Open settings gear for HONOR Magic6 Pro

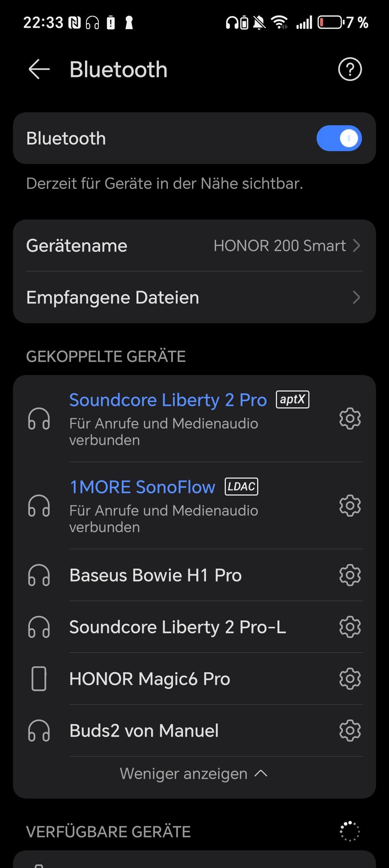click(350, 679)
